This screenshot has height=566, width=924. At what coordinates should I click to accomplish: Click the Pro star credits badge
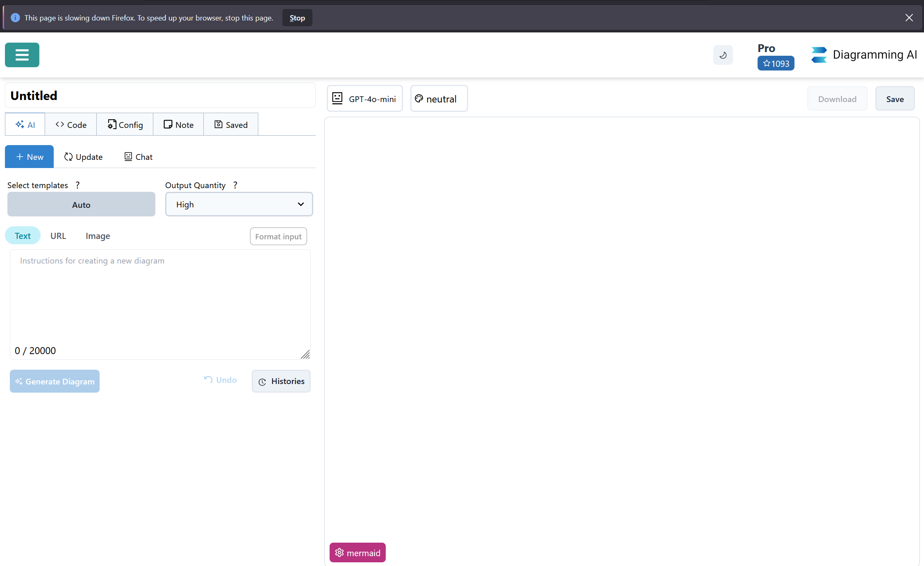coord(776,64)
